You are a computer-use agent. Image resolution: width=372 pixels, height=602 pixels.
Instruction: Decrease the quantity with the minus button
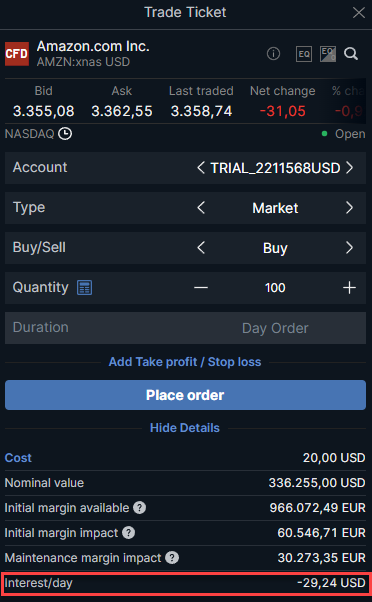coord(201,288)
